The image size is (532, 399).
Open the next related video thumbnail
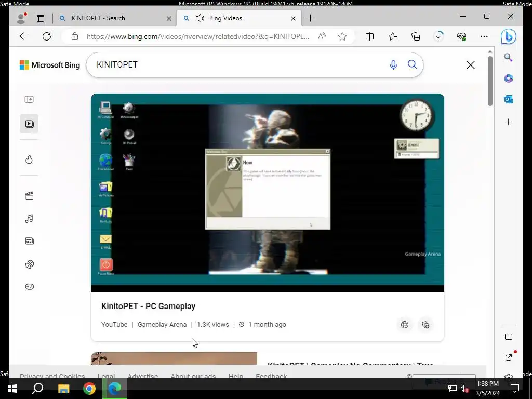(174, 358)
